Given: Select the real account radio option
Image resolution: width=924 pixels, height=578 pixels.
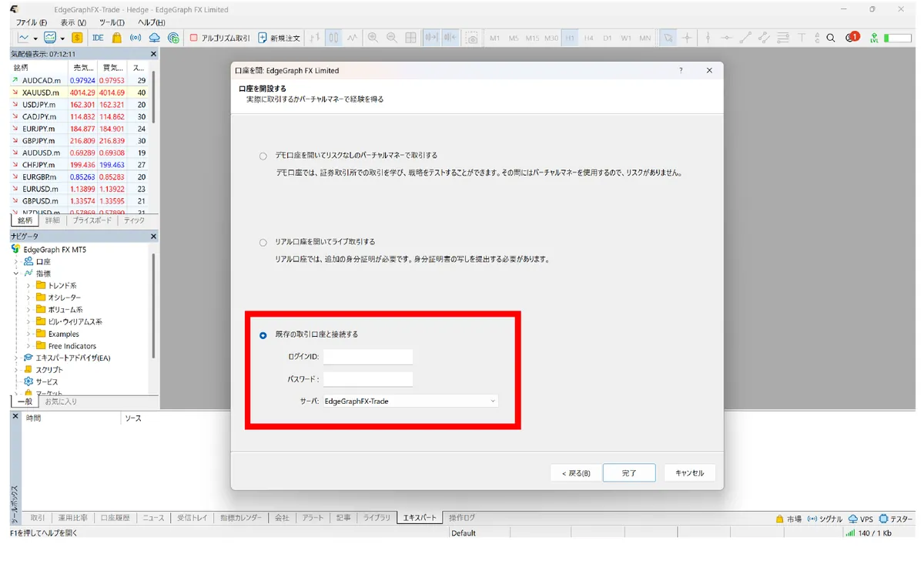Looking at the screenshot, I should (x=263, y=242).
